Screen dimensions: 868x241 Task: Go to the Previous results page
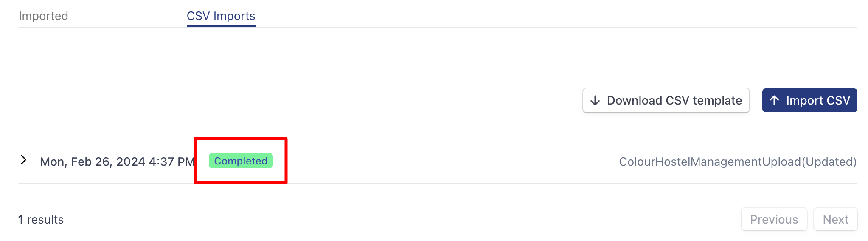tap(774, 219)
